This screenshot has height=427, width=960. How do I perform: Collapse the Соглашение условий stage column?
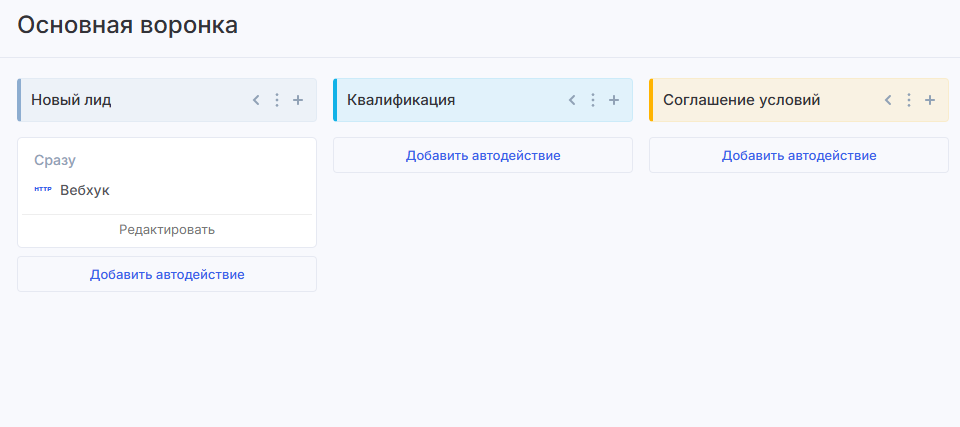click(x=888, y=100)
